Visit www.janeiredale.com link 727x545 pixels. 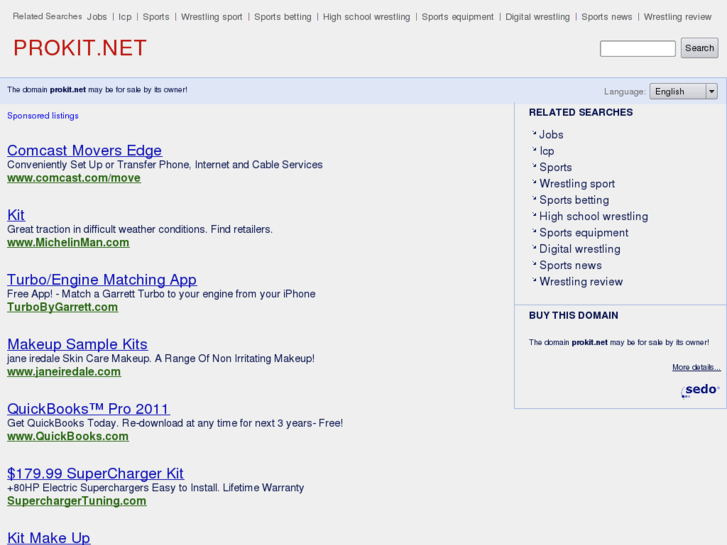64,372
